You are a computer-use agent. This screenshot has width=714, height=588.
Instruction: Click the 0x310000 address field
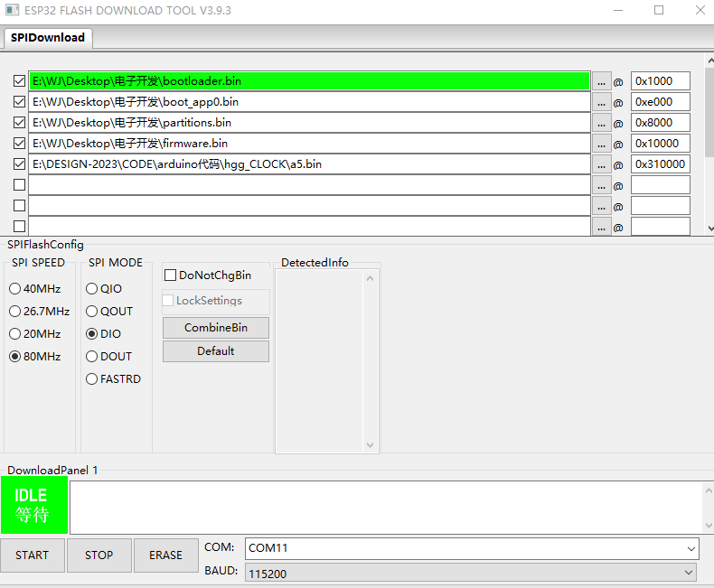(661, 164)
